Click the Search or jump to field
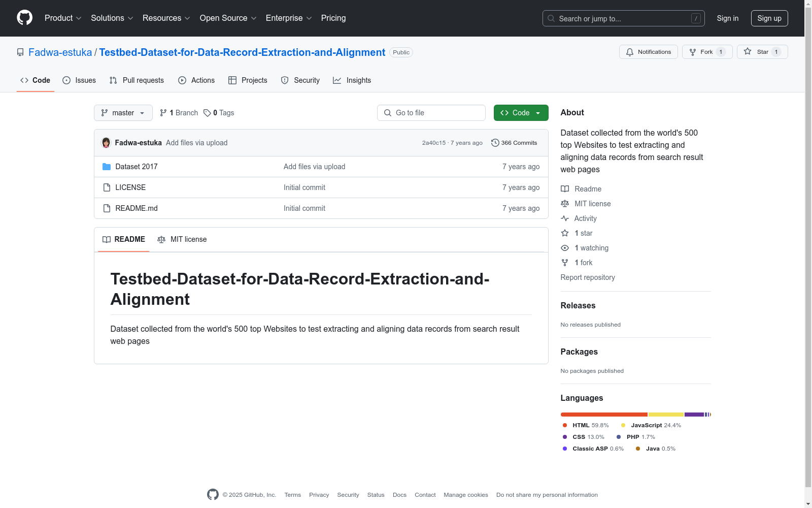The image size is (812, 508). [624, 18]
